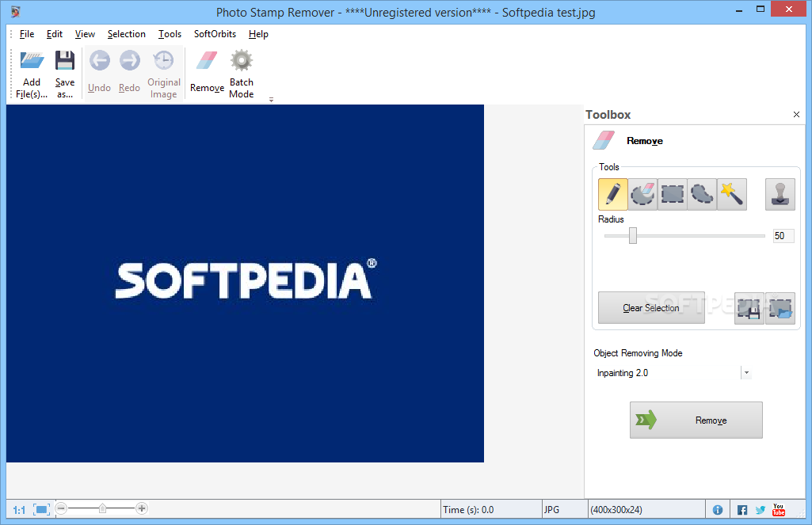
Task: Select the free-form lasso selection tool
Action: [702, 194]
